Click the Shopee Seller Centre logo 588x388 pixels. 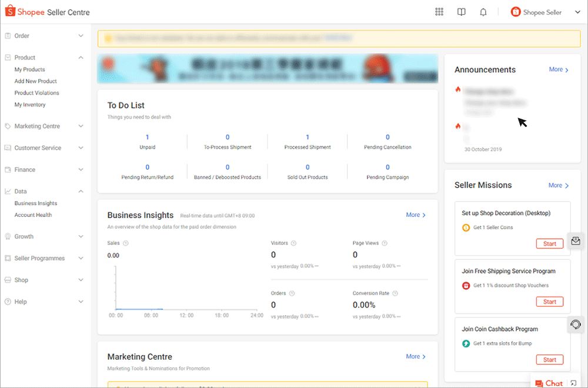[x=47, y=11]
